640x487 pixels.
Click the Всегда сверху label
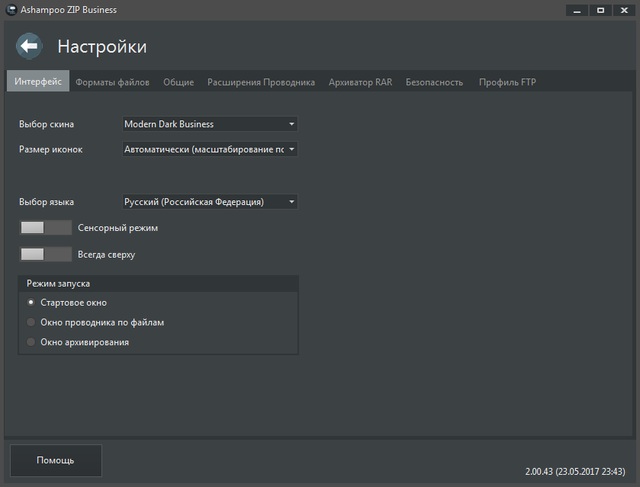(x=106, y=254)
